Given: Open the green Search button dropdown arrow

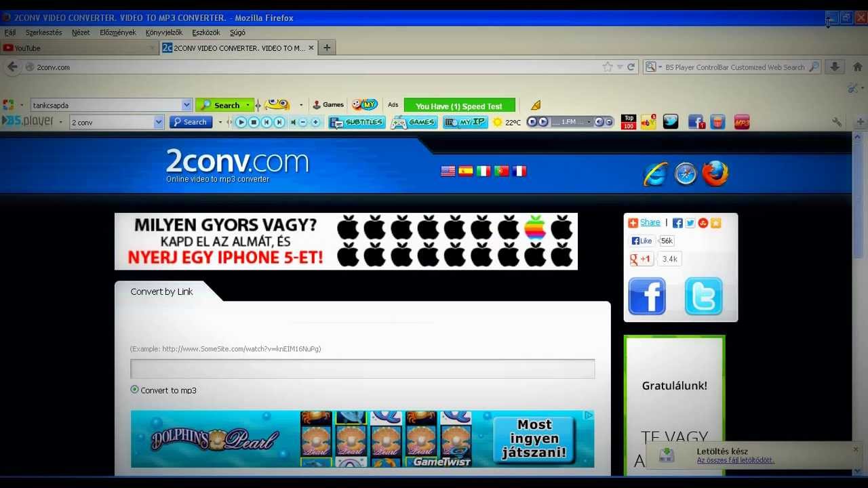Looking at the screenshot, I should click(x=248, y=105).
